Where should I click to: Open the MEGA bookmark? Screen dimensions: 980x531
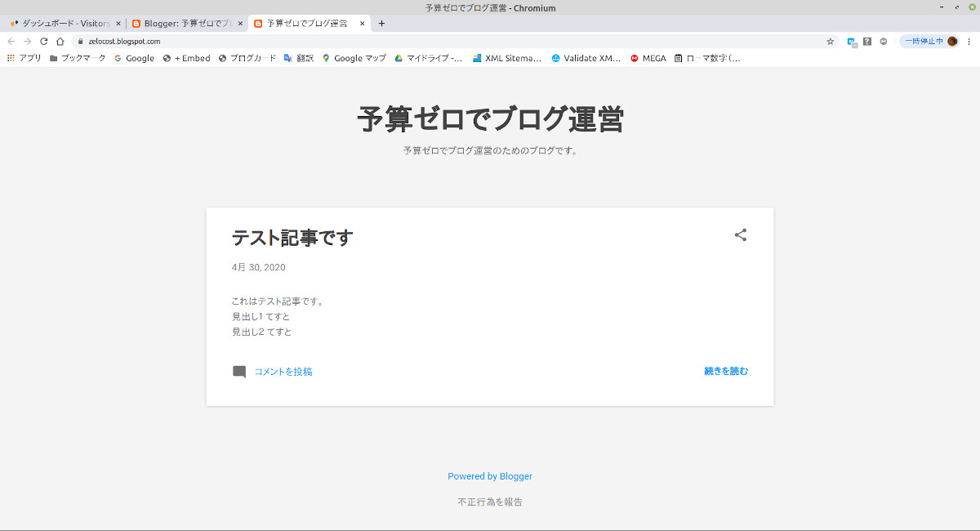(x=648, y=58)
